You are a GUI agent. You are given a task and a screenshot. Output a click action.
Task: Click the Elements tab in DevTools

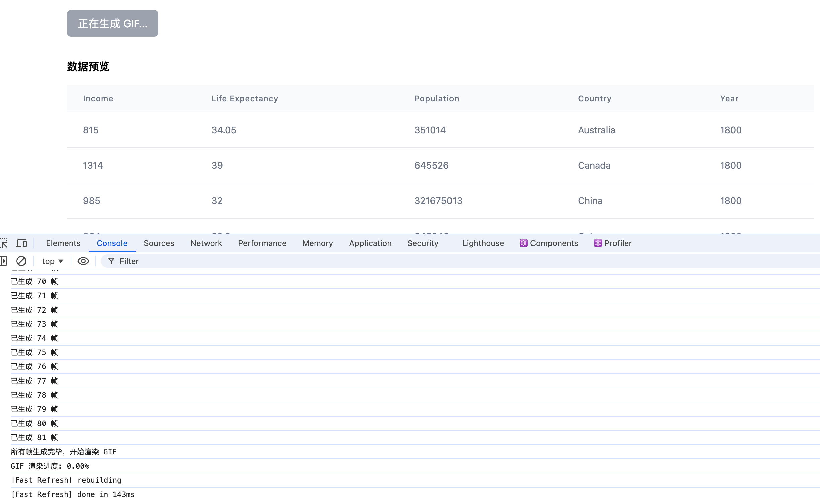(63, 243)
